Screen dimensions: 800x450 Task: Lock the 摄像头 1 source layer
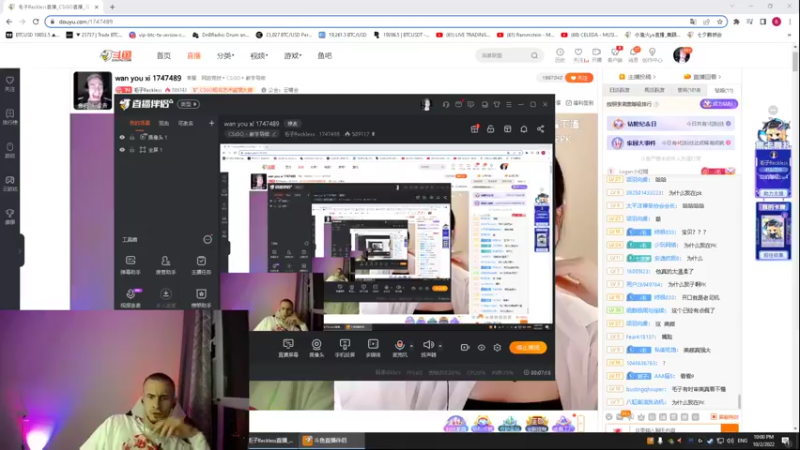[x=132, y=137]
